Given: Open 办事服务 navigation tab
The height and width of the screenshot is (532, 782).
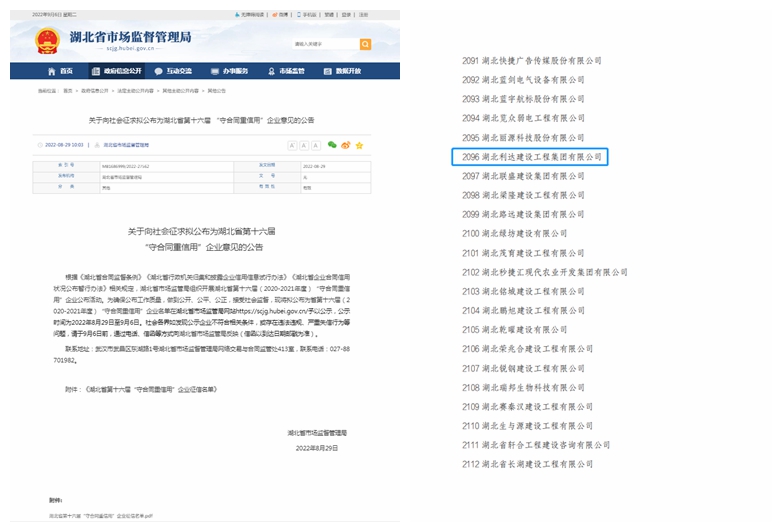Looking at the screenshot, I should [229, 71].
